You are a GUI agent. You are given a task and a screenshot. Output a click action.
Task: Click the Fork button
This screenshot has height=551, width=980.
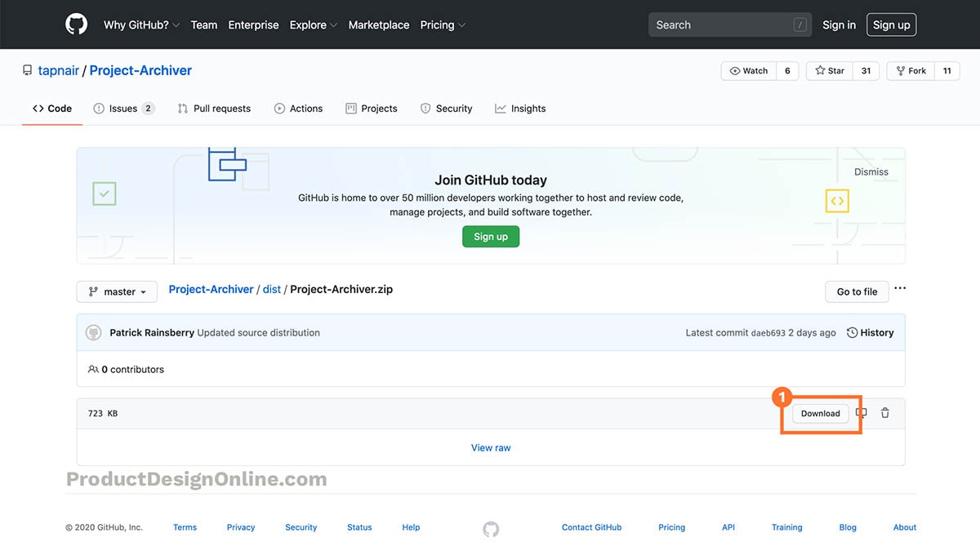click(910, 71)
